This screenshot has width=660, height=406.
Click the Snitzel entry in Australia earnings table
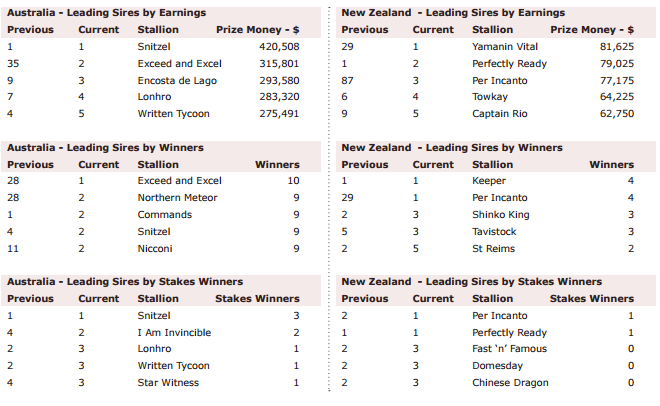[154, 47]
